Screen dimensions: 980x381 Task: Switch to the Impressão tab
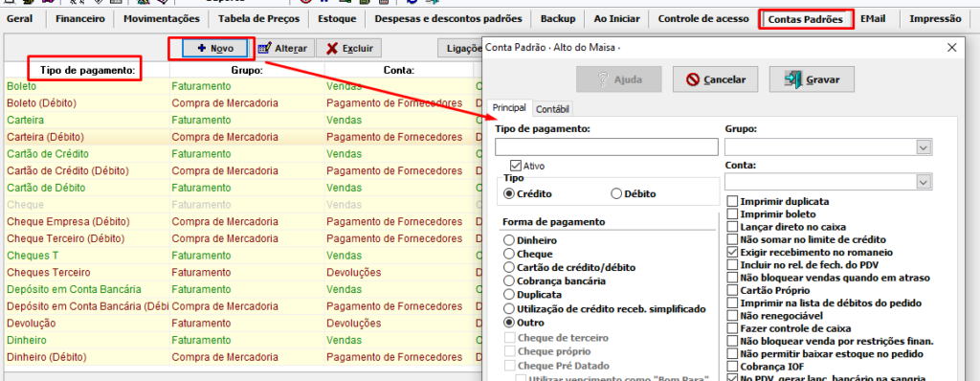pyautogui.click(x=935, y=19)
